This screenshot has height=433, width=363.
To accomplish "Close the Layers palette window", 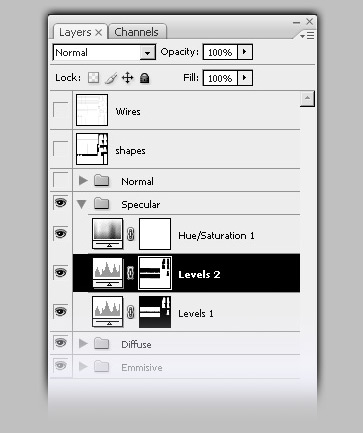I will coord(310,22).
